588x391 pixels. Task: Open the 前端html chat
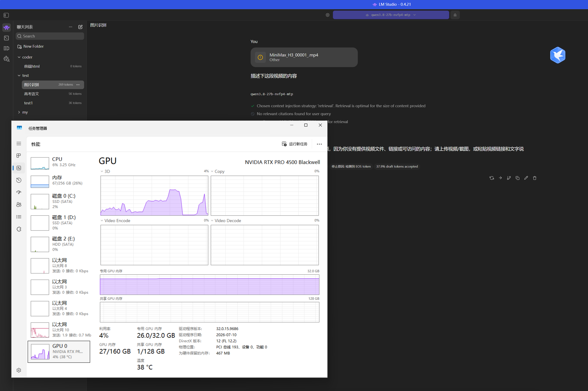53,66
